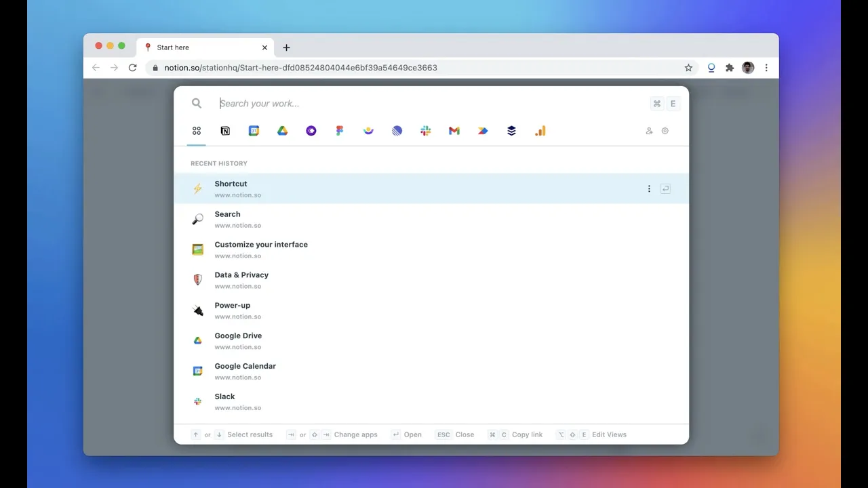Filter results by Google Analytics bar-chart icon

point(540,131)
